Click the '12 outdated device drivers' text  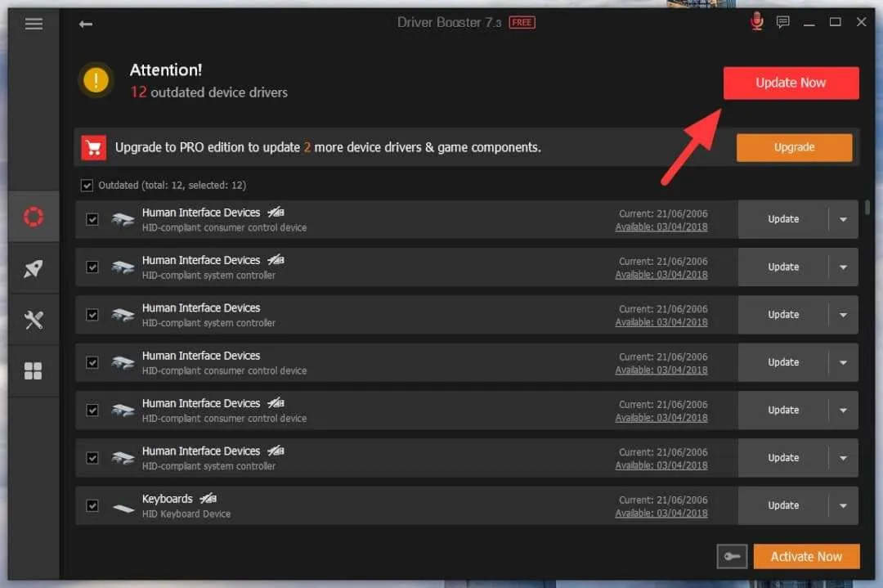coord(209,92)
